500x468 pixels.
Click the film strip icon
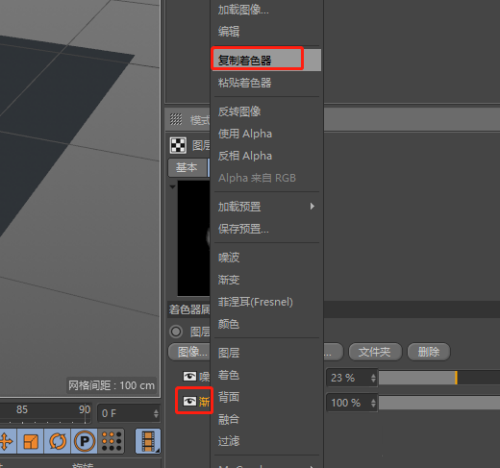148,441
